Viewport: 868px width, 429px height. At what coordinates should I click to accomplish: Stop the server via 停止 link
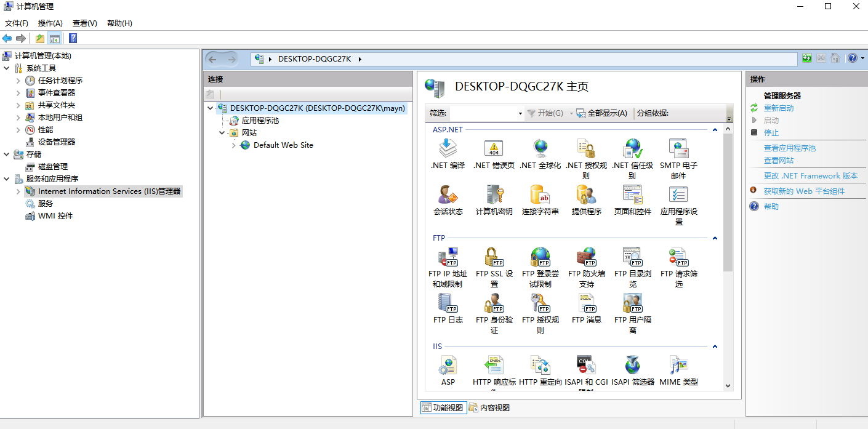coord(770,132)
